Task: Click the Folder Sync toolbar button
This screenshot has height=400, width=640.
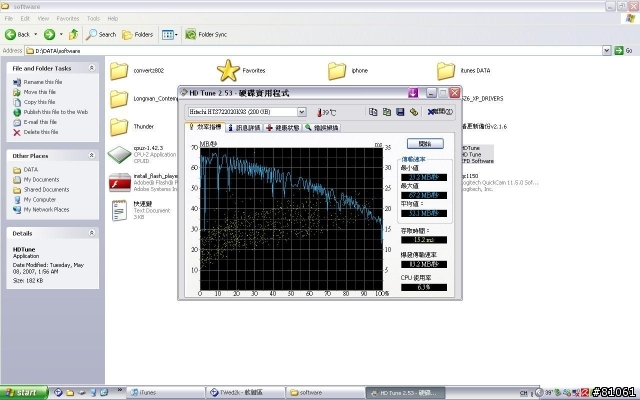Action: [x=206, y=35]
